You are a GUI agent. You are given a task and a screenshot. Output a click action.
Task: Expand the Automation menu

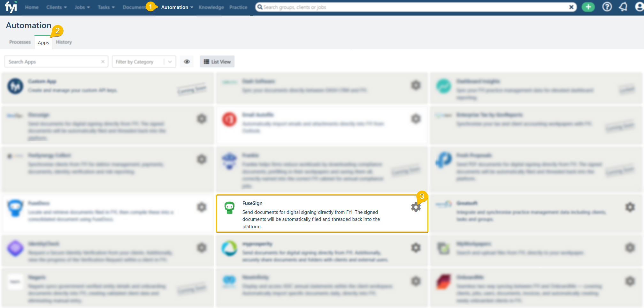coord(177,7)
